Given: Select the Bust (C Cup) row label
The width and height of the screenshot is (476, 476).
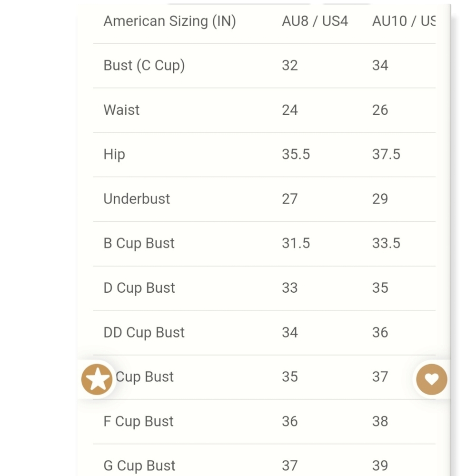Looking at the screenshot, I should point(144,66).
